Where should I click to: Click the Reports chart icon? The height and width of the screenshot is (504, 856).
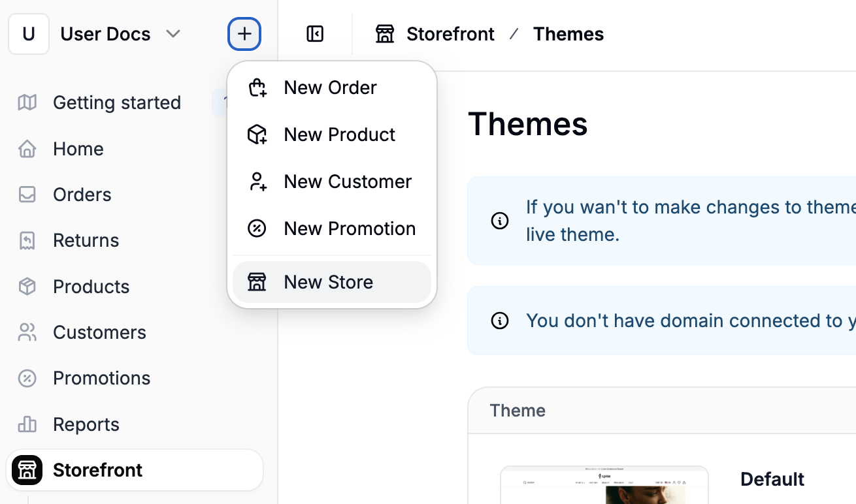point(26,424)
